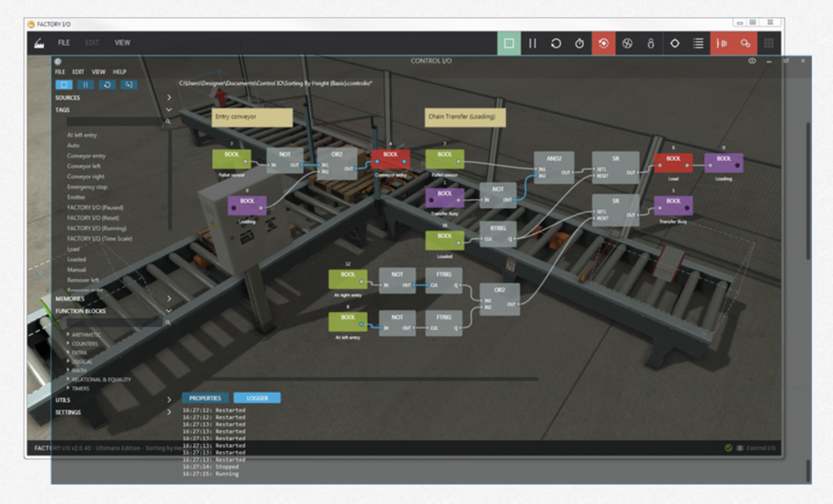Toggle the actuator tags gears icon
Image resolution: width=833 pixels, height=504 pixels.
coord(745,43)
